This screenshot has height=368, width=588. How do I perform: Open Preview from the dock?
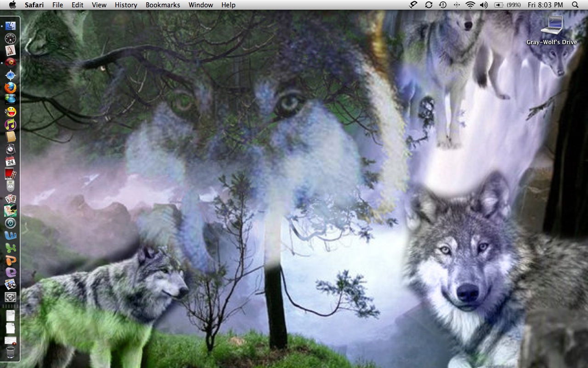pyautogui.click(x=11, y=285)
